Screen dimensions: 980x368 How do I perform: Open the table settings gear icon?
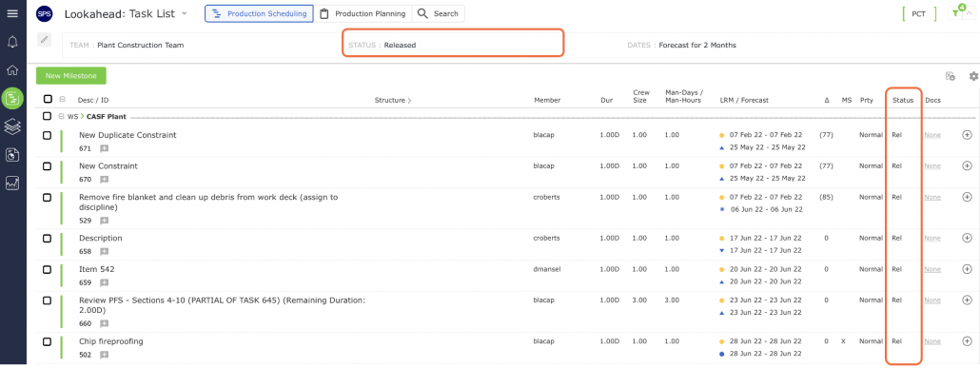click(x=973, y=76)
